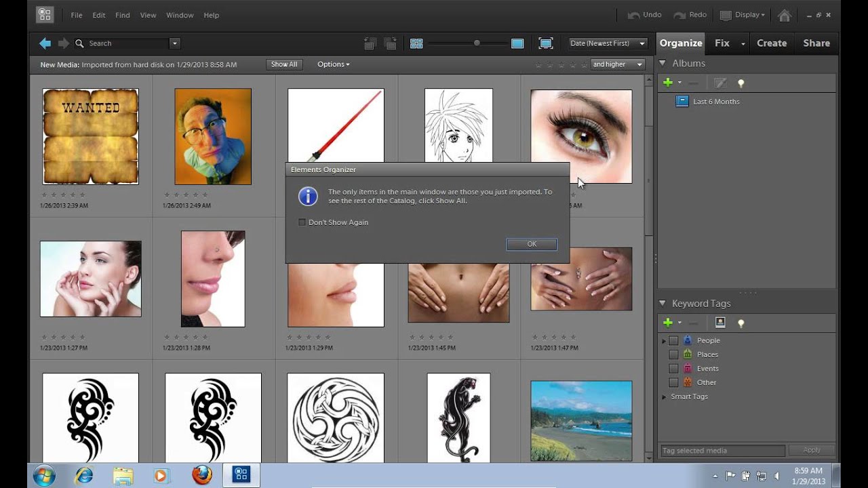Open Firefox from the taskbar
868x488 pixels.
pos(201,475)
